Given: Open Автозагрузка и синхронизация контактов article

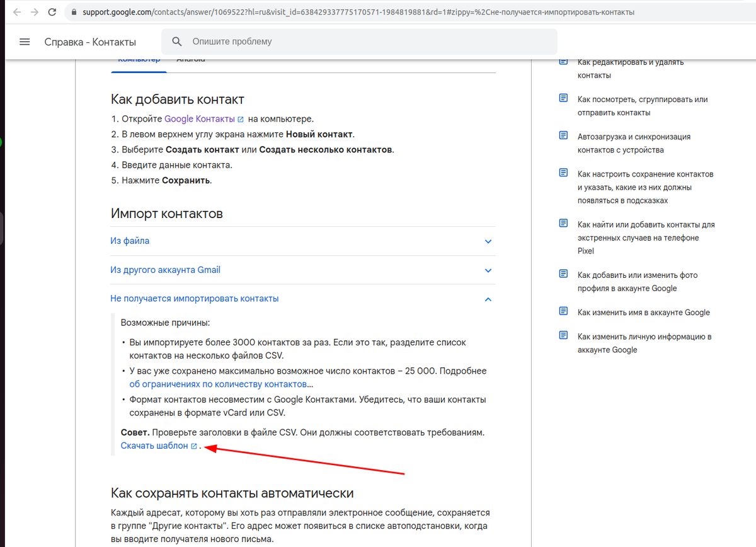Looking at the screenshot, I should click(x=634, y=143).
